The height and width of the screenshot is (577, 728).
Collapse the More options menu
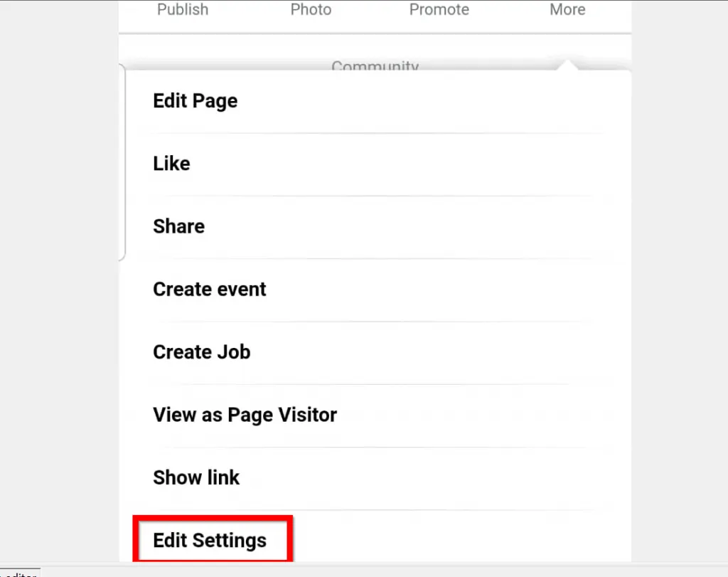(567, 10)
